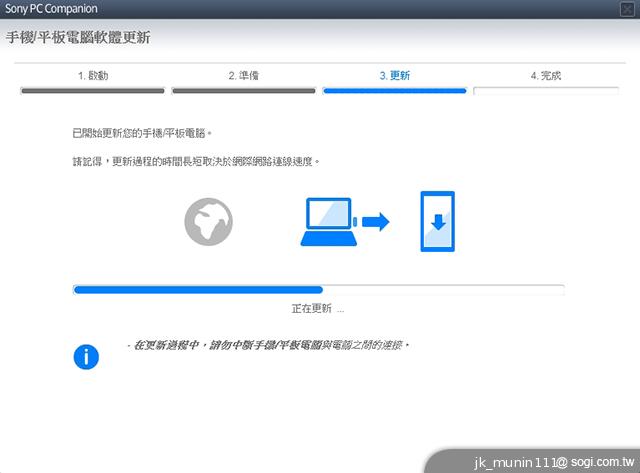Click the '正在更新 ...' status text
Viewport: 640px width, 473px height.
pos(318,309)
